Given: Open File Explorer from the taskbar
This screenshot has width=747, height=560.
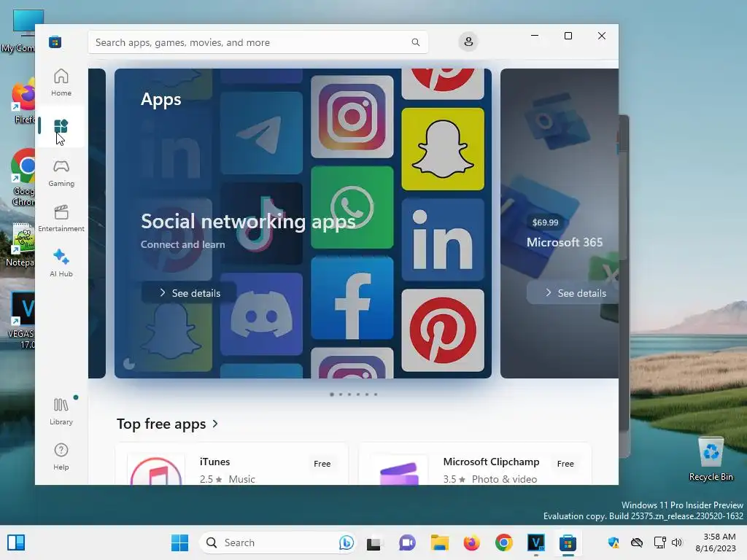Looking at the screenshot, I should pos(439,542).
